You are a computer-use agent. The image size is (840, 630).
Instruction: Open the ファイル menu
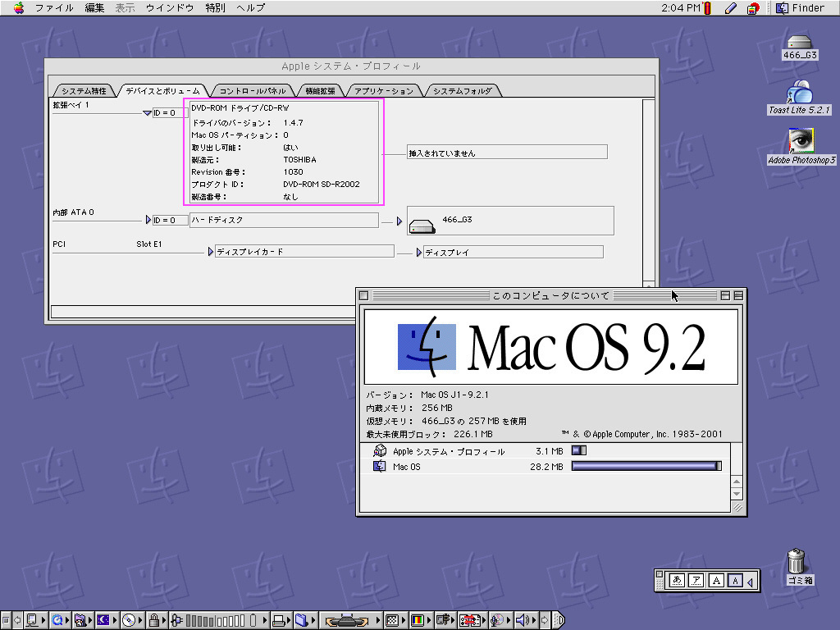pyautogui.click(x=54, y=7)
